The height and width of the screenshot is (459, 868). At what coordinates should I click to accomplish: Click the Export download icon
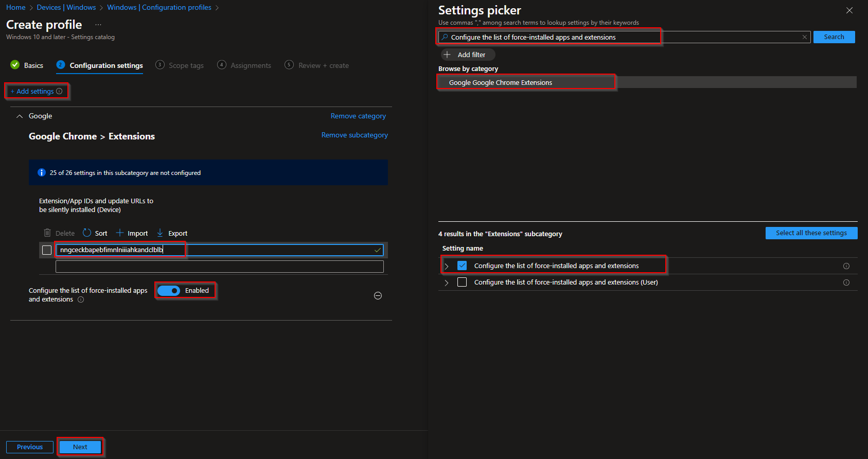click(160, 233)
